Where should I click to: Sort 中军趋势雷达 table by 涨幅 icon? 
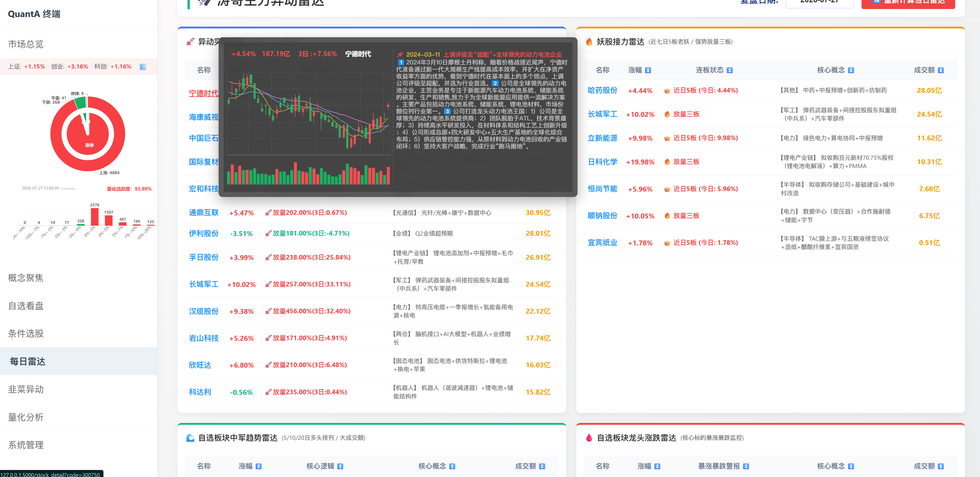pyautogui.click(x=259, y=466)
